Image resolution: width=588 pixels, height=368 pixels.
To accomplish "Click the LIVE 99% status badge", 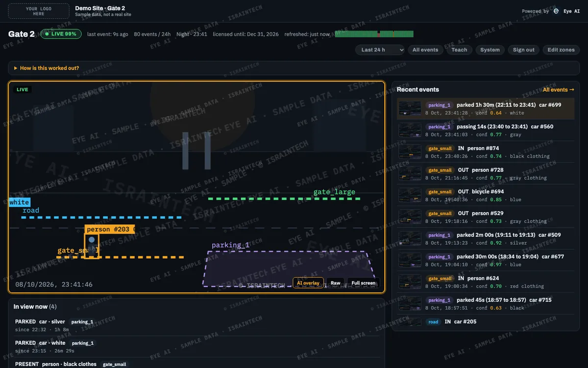I will [x=61, y=34].
